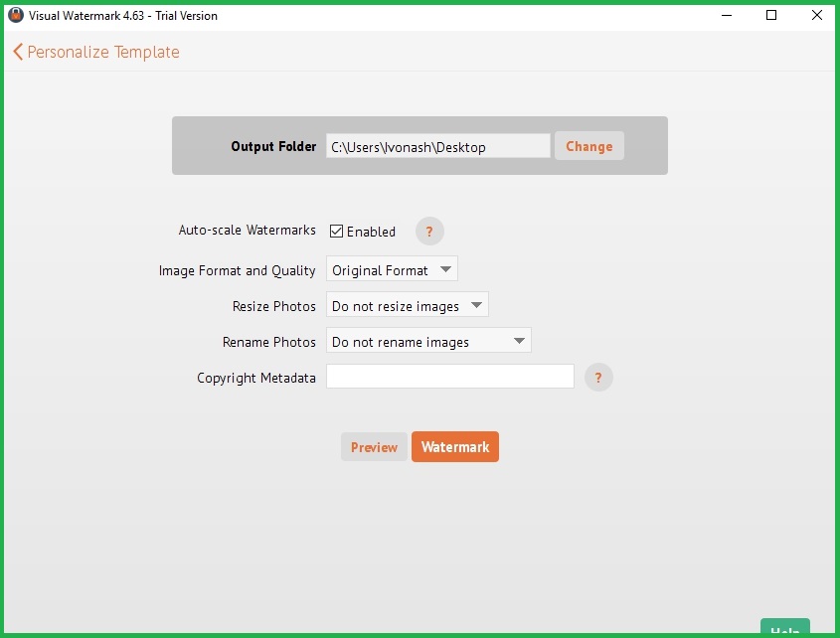
Task: Open help for Auto-scale Watermarks
Action: coord(429,232)
